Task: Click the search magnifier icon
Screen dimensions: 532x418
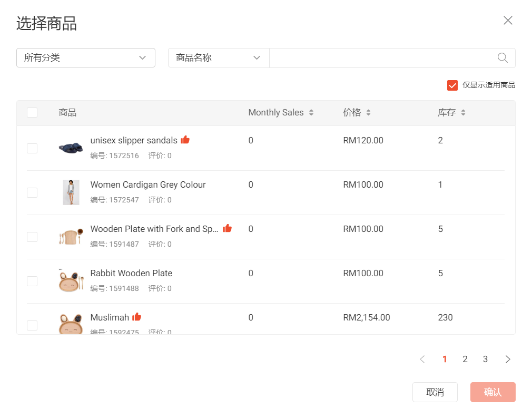Action: (501, 57)
